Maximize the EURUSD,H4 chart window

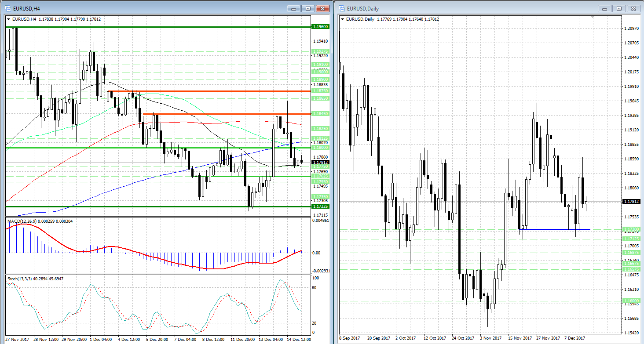point(308,8)
